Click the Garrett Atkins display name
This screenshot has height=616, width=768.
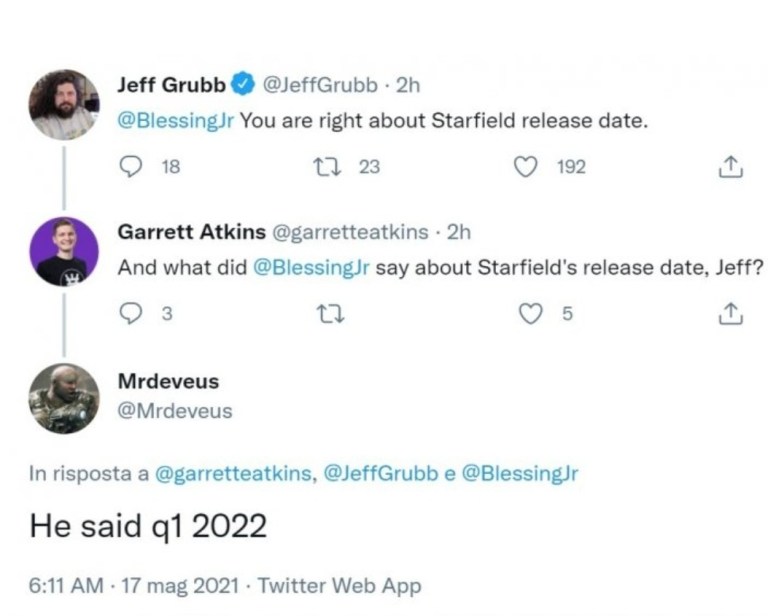click(191, 232)
